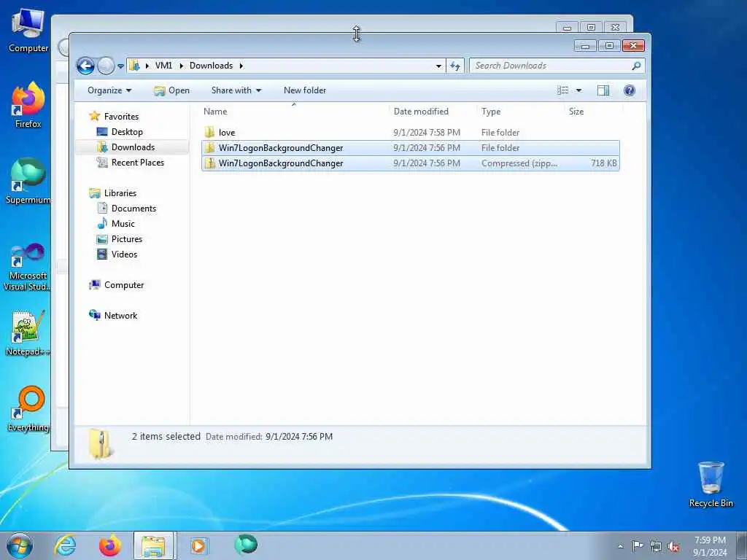Click the VM1 breadcrumb in address bar
This screenshot has height=560, width=747.
click(163, 66)
